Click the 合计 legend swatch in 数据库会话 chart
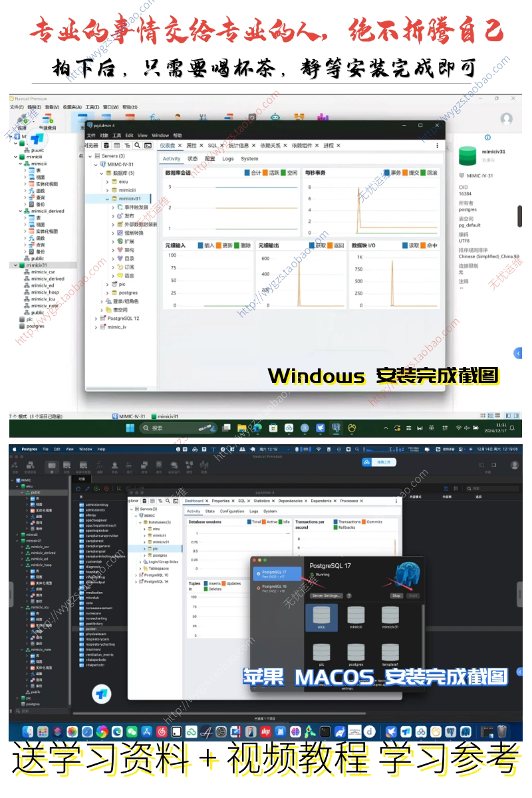The image size is (532, 798). (x=247, y=173)
